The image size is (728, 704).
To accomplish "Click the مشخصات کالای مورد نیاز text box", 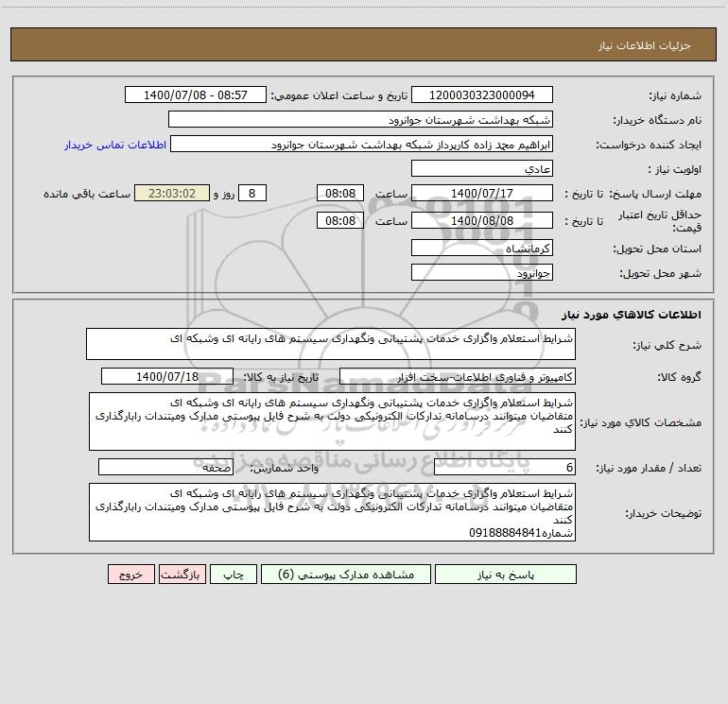I will click(x=332, y=421).
